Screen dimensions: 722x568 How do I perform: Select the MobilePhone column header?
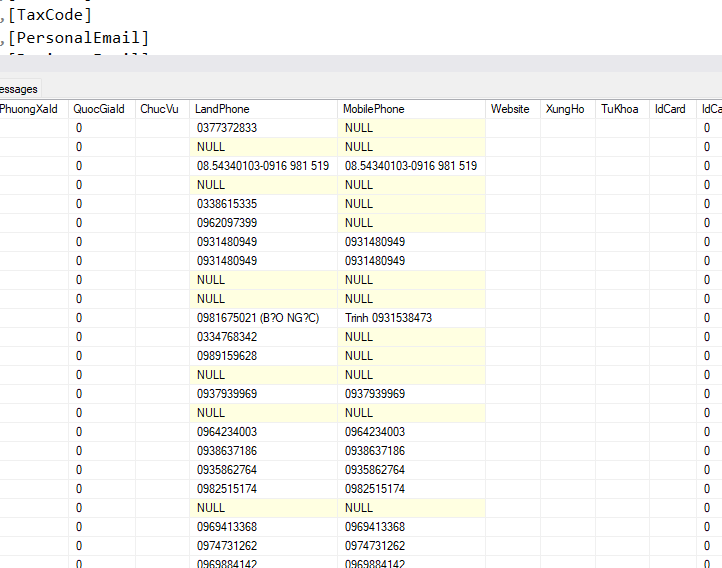tap(373, 109)
